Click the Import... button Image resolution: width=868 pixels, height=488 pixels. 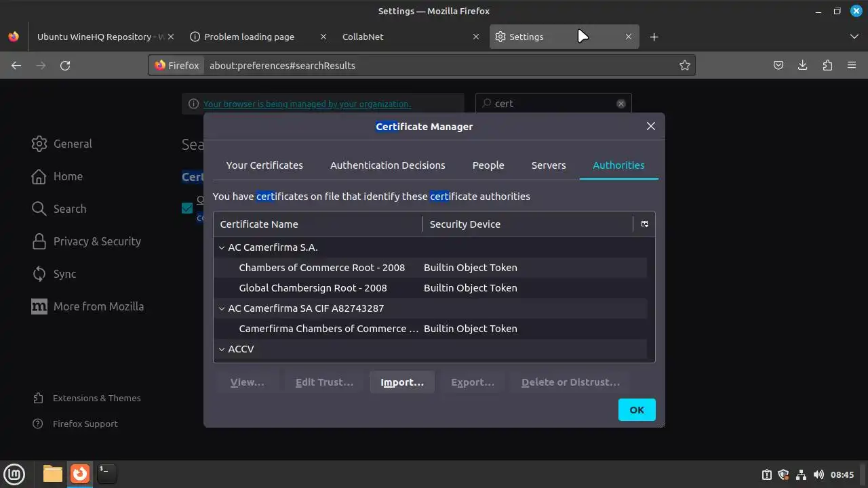pyautogui.click(x=402, y=382)
